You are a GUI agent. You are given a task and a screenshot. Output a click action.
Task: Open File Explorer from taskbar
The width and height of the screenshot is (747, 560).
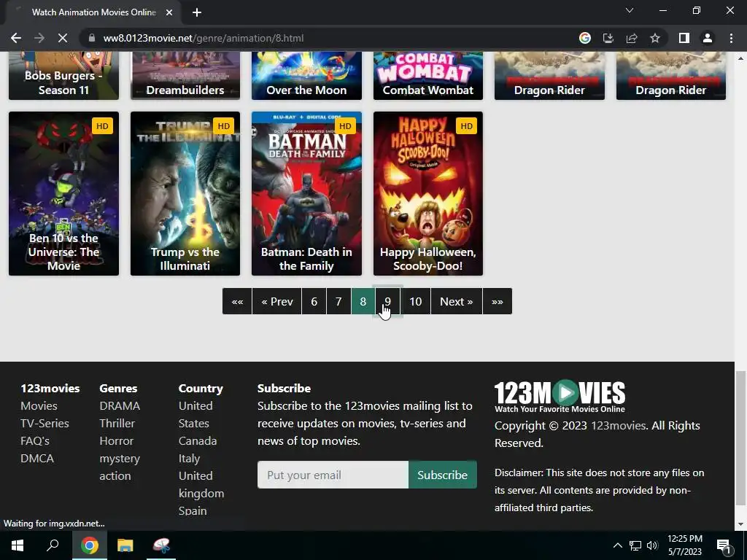pos(125,545)
